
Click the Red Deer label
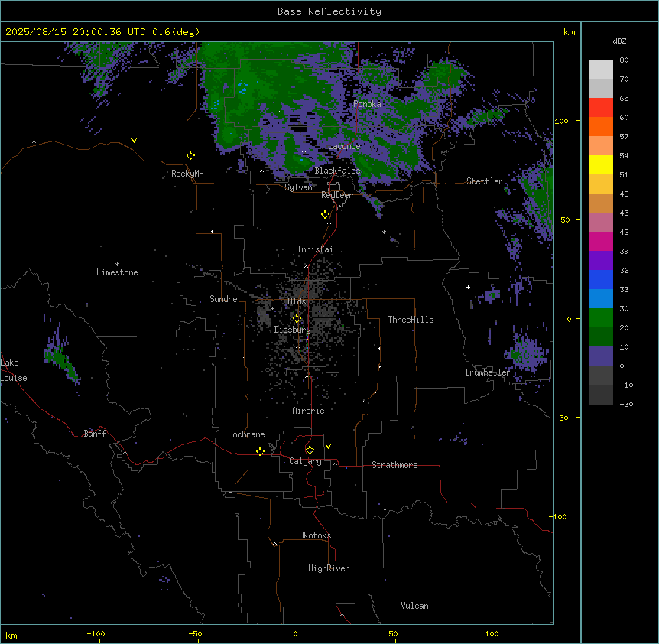pos(336,195)
